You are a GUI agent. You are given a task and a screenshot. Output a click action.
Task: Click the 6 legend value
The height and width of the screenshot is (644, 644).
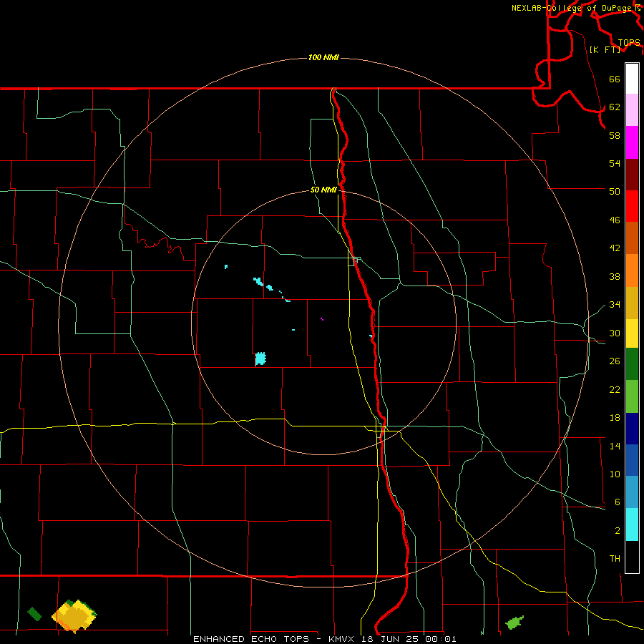(618, 502)
